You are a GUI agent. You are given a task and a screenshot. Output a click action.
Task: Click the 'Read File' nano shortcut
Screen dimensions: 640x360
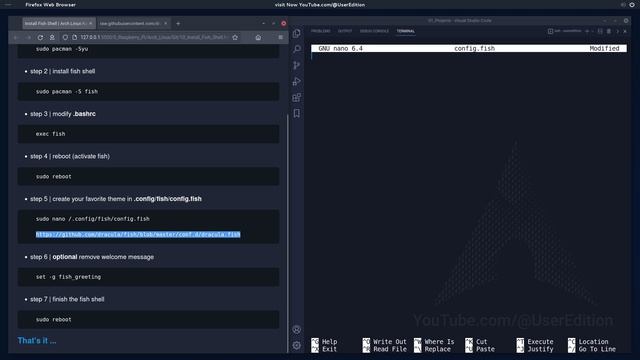click(384, 349)
